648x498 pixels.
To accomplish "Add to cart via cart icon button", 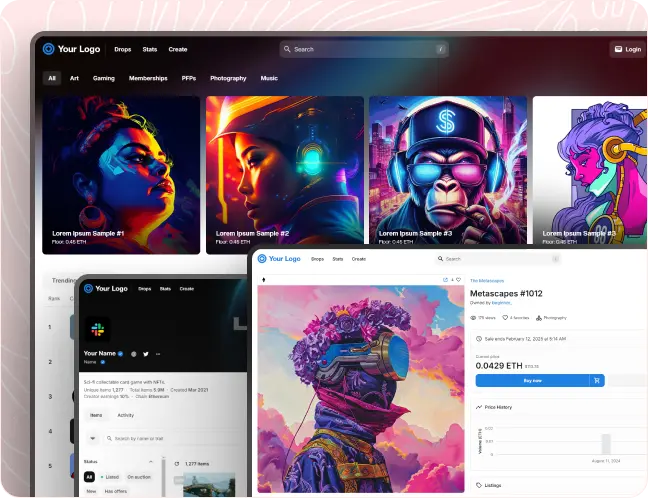I will click(597, 381).
